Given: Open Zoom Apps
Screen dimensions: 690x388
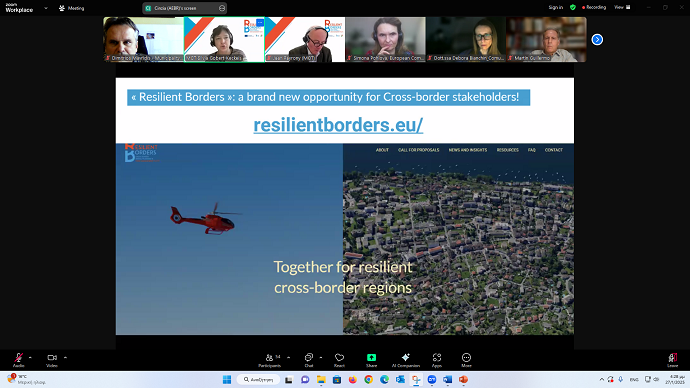Looking at the screenshot, I should [x=437, y=359].
